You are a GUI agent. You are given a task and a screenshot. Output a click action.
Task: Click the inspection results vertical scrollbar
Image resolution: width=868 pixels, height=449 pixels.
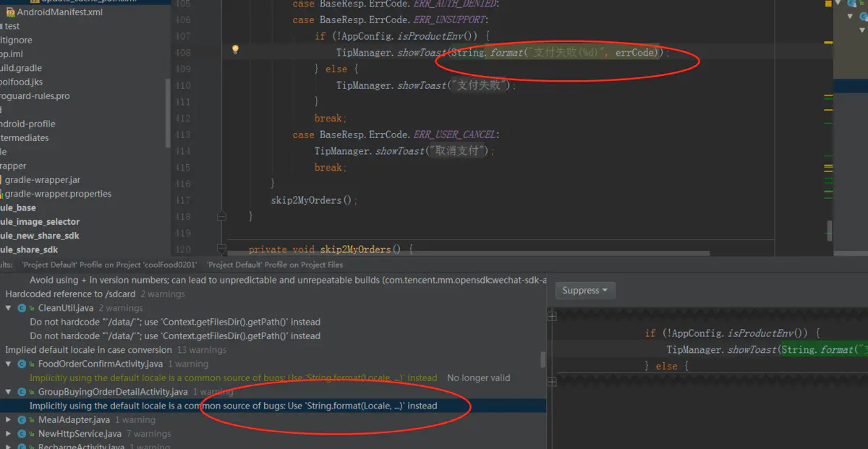point(543,359)
